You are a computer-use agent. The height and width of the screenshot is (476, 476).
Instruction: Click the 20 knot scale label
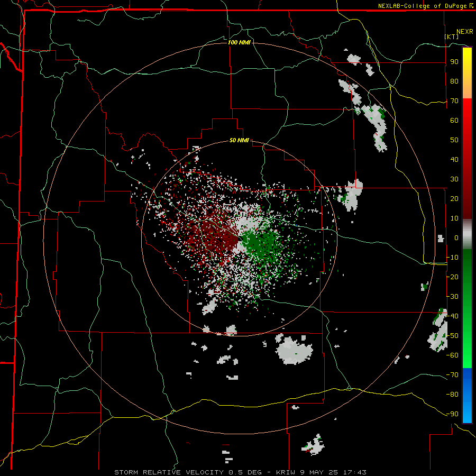point(454,198)
